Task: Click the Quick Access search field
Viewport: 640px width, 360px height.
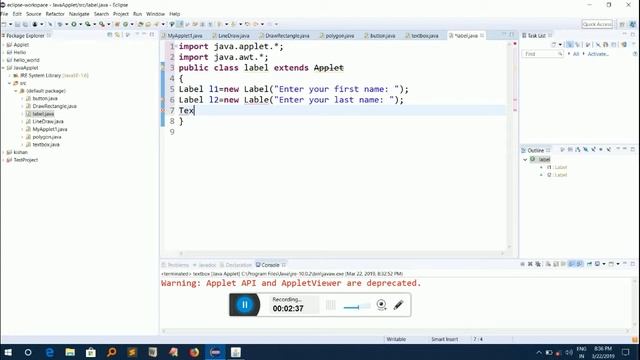Action: coord(597,24)
